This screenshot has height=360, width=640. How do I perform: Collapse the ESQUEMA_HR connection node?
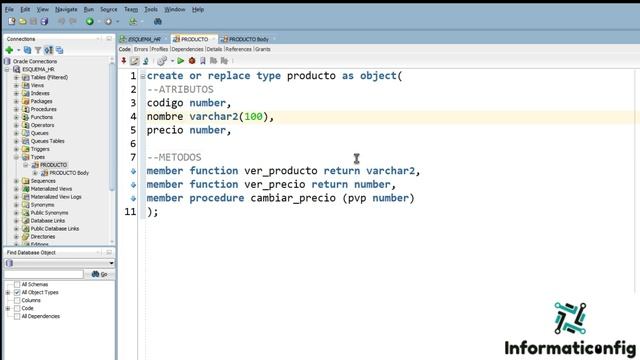point(7,69)
